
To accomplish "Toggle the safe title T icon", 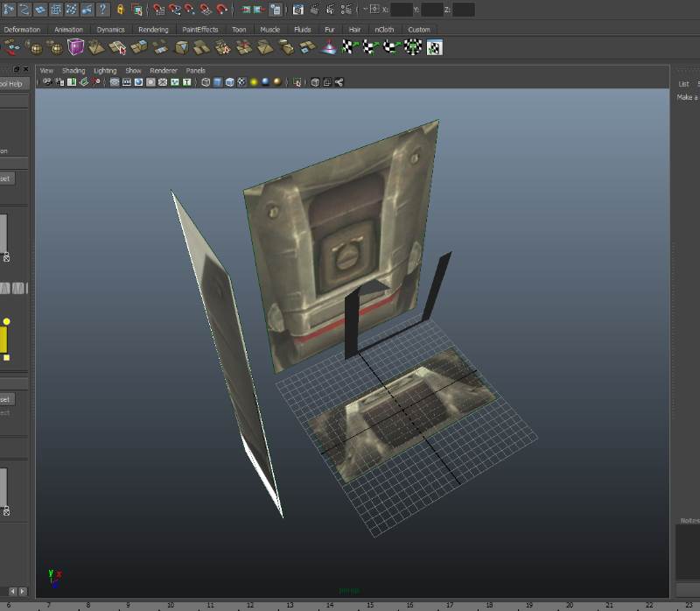I will click(187, 82).
